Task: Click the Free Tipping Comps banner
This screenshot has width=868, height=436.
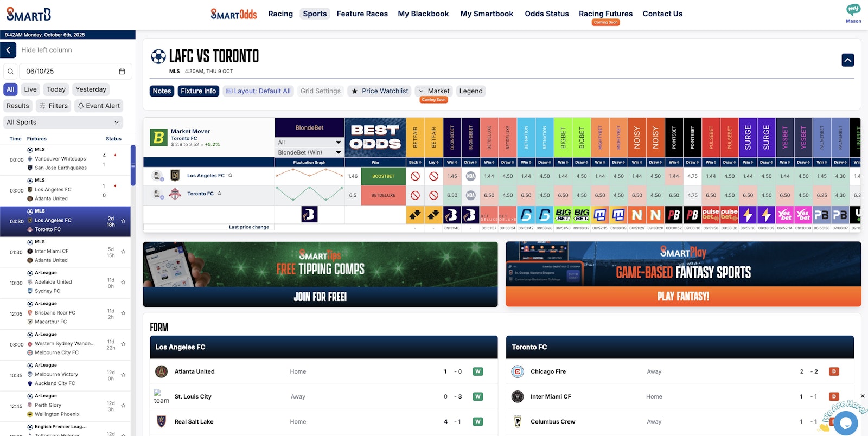Action: 320,274
